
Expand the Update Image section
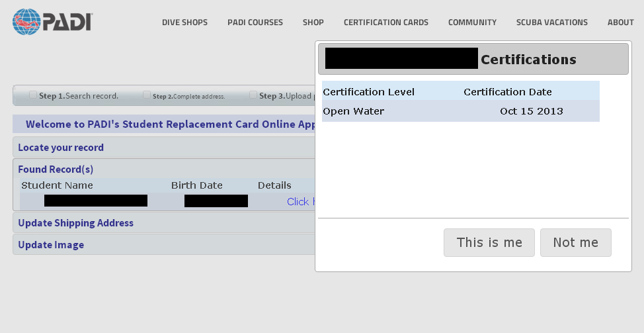point(51,244)
